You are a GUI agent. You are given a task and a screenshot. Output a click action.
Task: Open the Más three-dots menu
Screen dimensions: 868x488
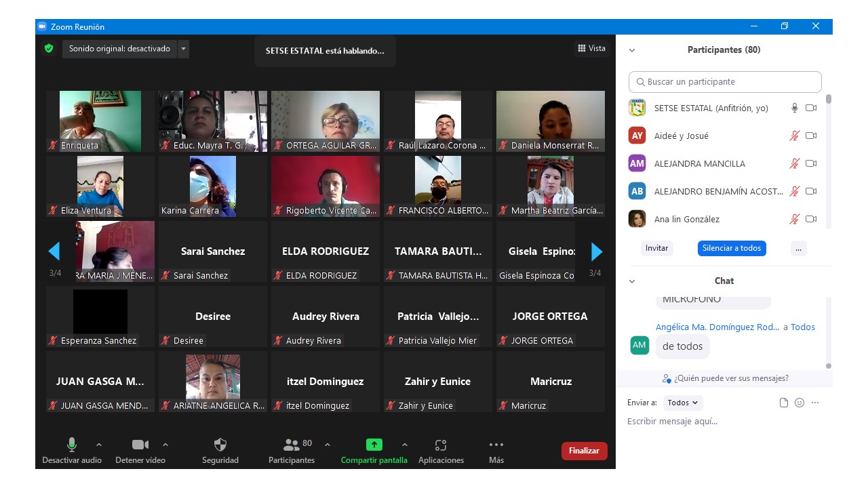tap(496, 451)
